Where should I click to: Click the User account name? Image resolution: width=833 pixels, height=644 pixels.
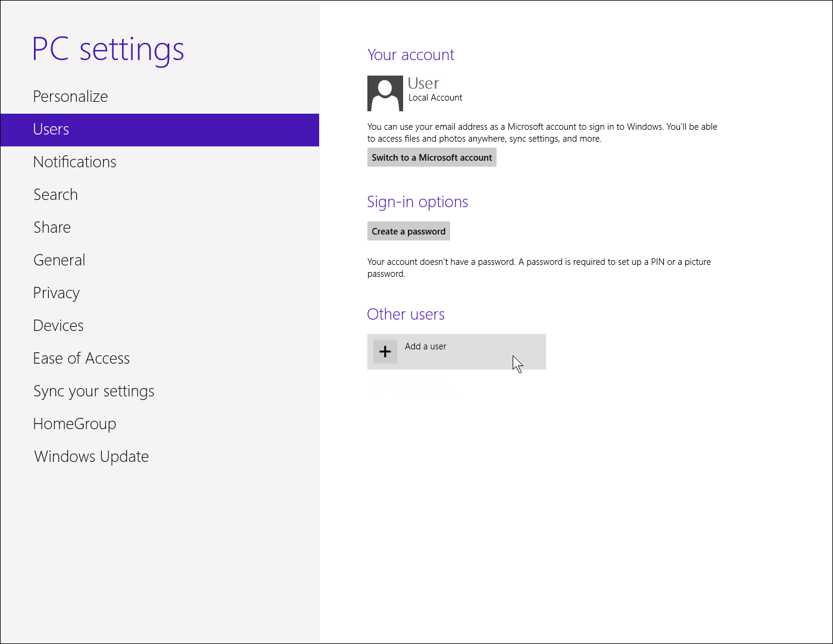[423, 83]
